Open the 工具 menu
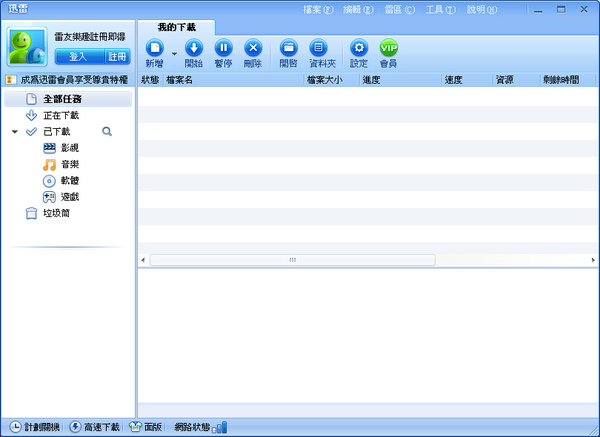600x437 pixels. (441, 10)
